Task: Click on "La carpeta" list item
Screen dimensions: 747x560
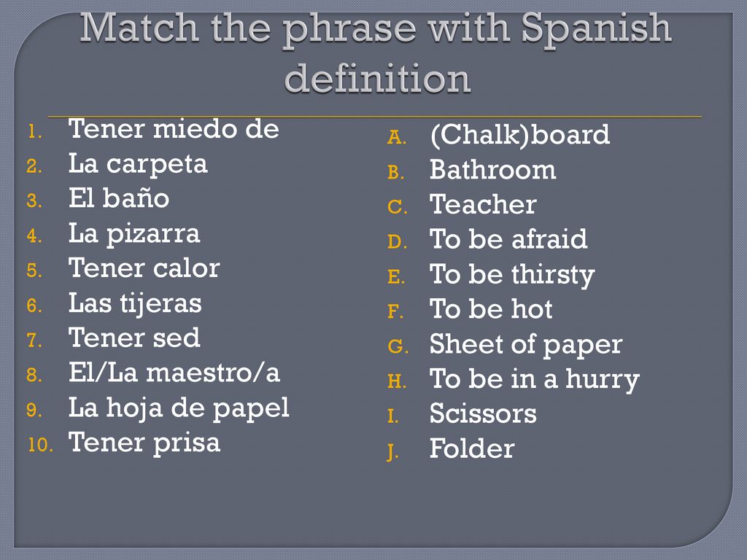Action: tap(138, 165)
